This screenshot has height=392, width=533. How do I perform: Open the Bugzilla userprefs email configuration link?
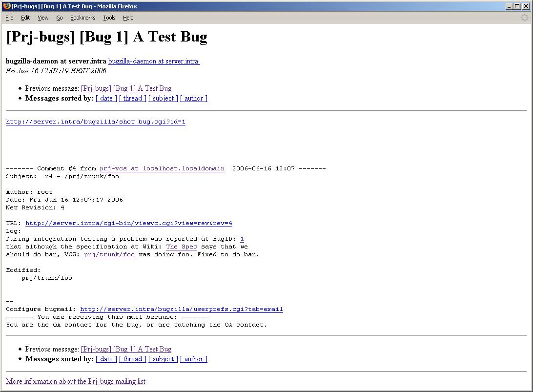[x=182, y=309]
